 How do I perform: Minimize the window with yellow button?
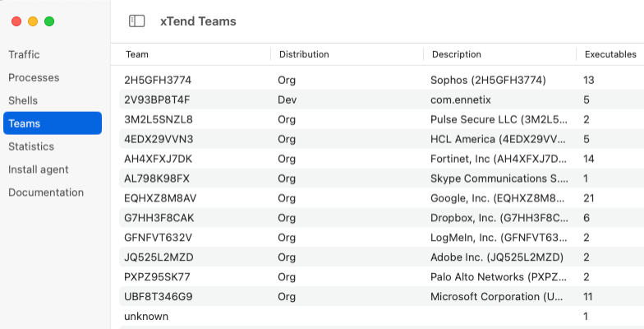(x=33, y=21)
